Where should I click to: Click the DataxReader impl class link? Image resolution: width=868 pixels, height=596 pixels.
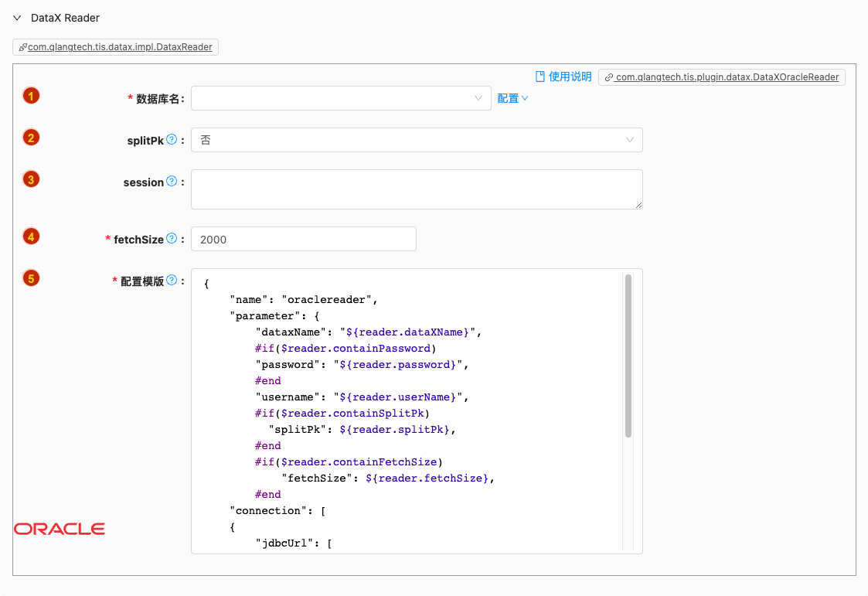point(116,47)
